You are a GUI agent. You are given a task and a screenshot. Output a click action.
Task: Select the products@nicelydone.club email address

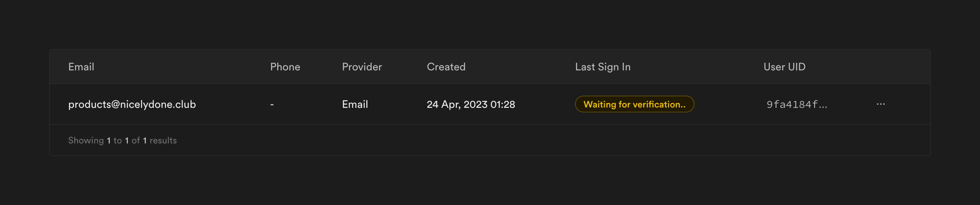point(132,104)
